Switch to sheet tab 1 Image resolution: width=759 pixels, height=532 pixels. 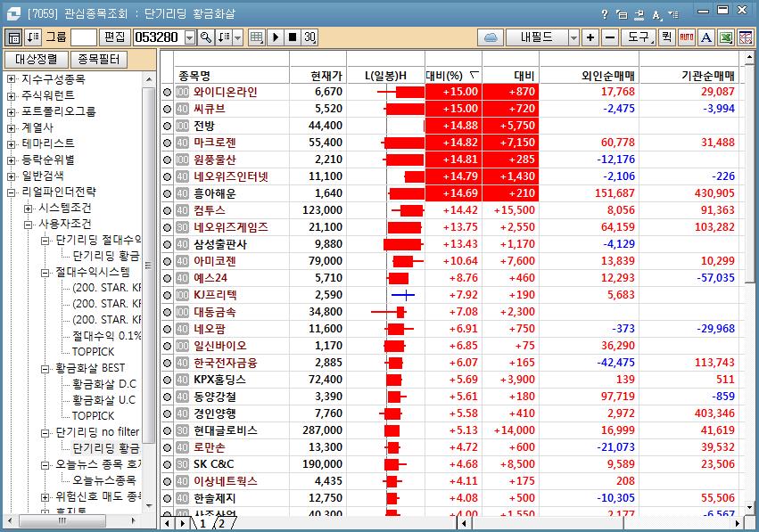[x=202, y=523]
